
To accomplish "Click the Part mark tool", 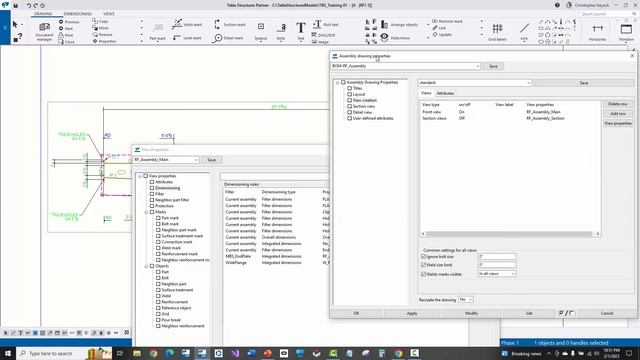I will coord(158,32).
